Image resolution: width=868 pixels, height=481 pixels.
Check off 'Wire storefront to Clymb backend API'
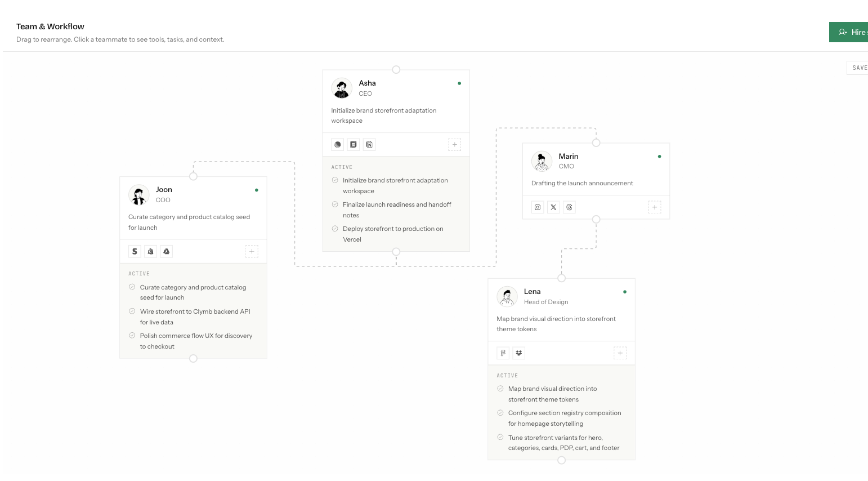click(x=132, y=311)
